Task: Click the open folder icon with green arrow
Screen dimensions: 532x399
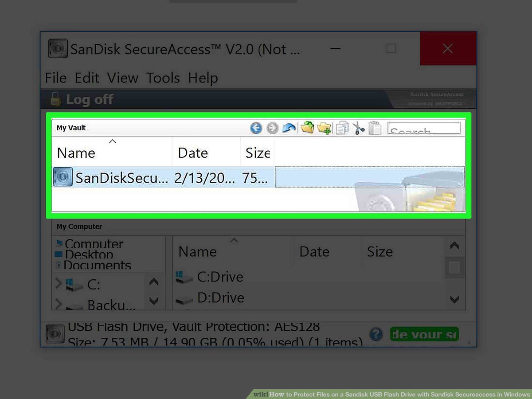Action: pyautogui.click(x=307, y=128)
